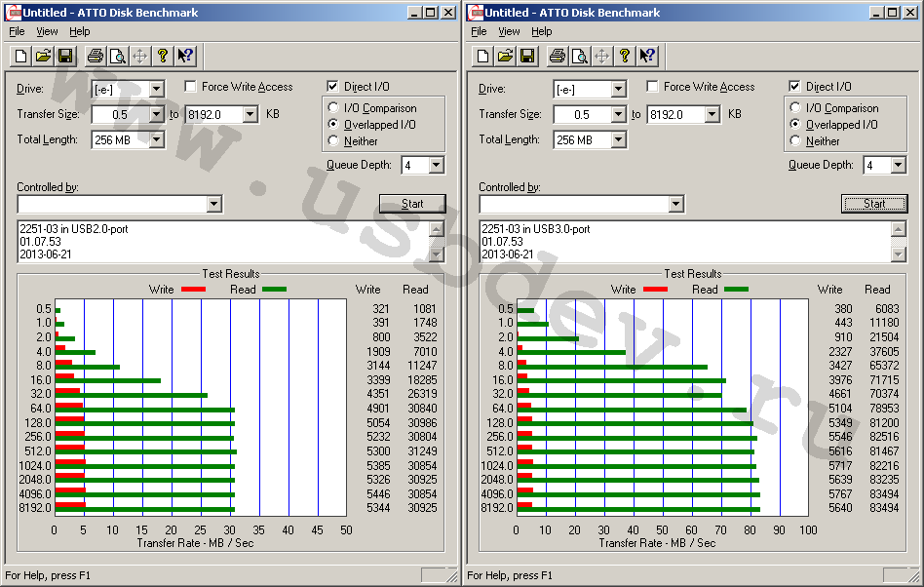Click Save floppy icon in right window
The image size is (924, 587).
(x=527, y=56)
